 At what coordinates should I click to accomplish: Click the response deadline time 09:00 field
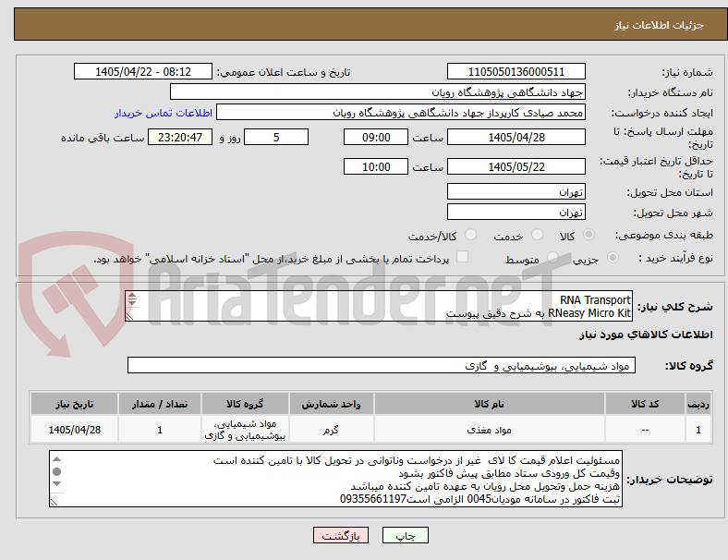click(376, 138)
